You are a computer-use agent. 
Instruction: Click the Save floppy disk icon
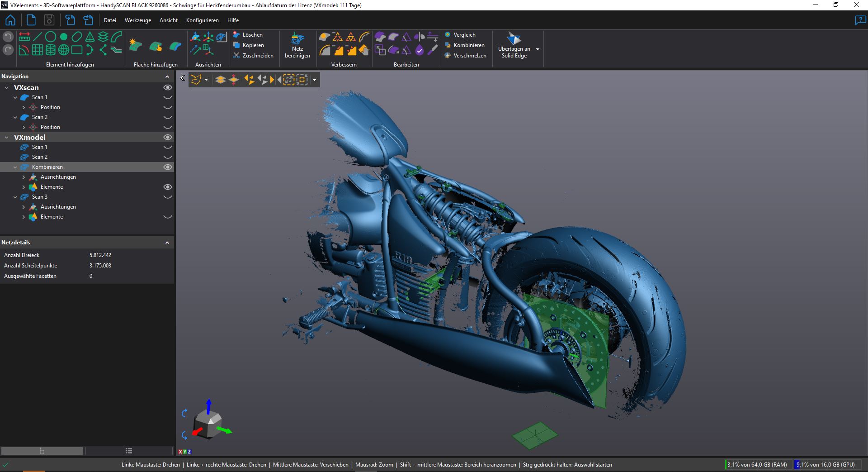click(x=49, y=20)
